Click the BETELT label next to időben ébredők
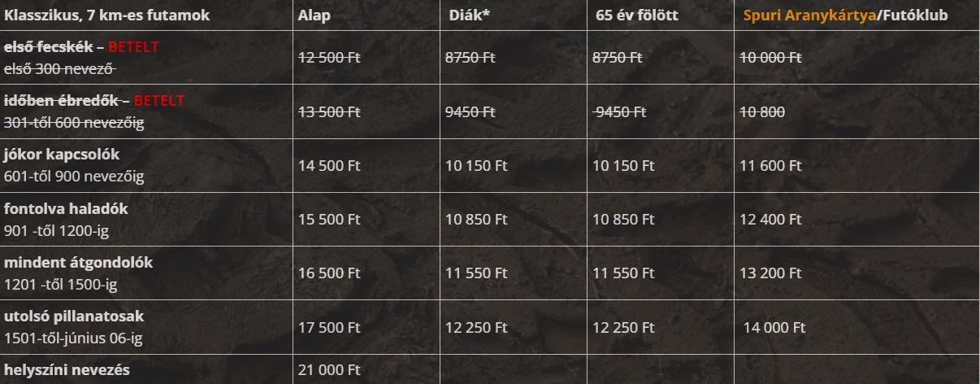980x384 pixels. [159, 101]
